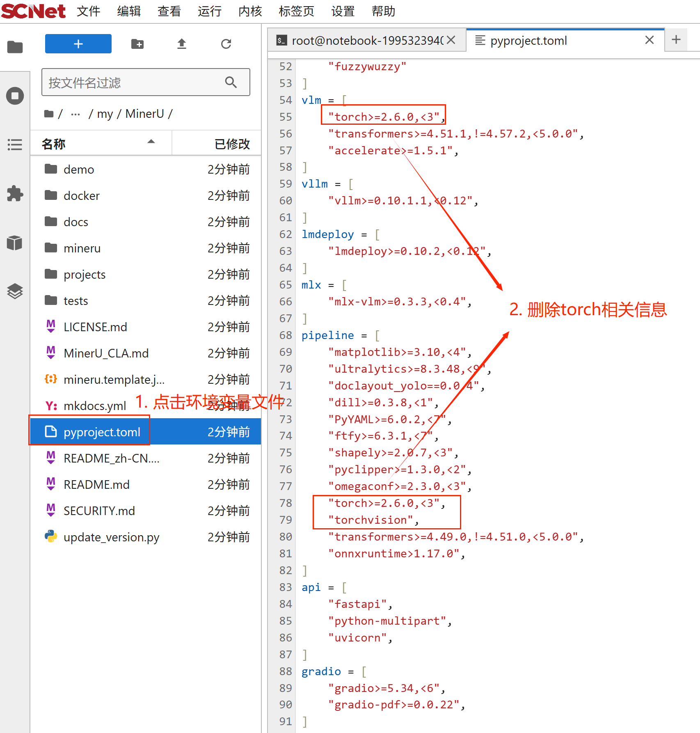The height and width of the screenshot is (733, 700).
Task: Sort files by 已修改 column
Action: tap(232, 144)
